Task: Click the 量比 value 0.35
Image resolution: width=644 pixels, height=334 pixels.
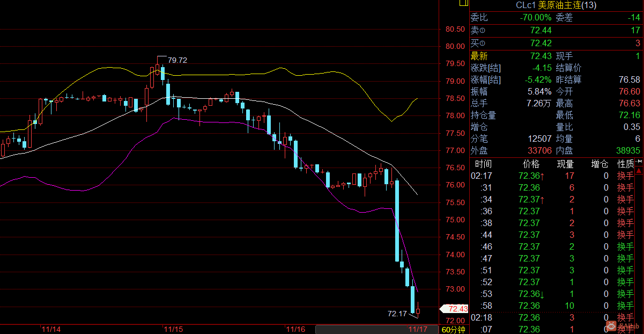Action: (x=632, y=127)
